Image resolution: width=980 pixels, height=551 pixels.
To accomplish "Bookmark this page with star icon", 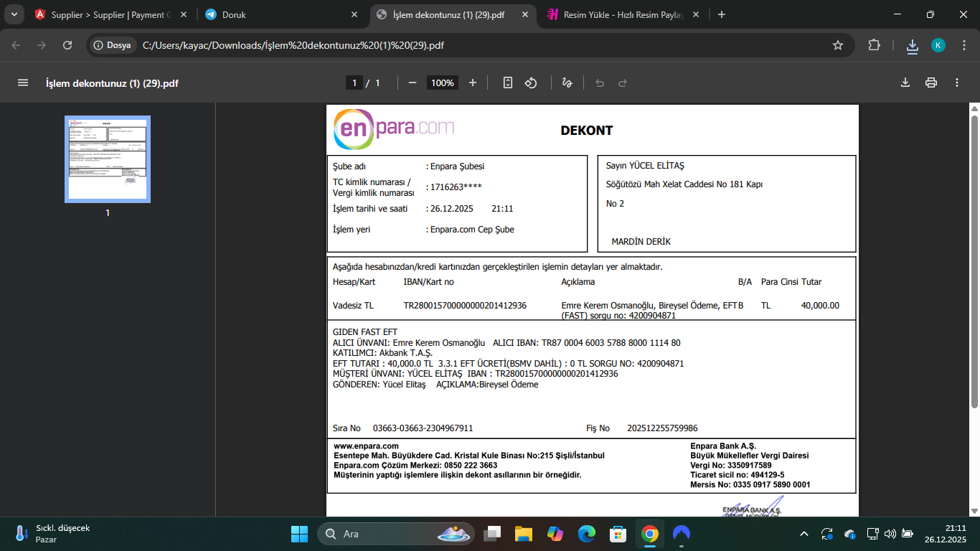I will coord(838,45).
